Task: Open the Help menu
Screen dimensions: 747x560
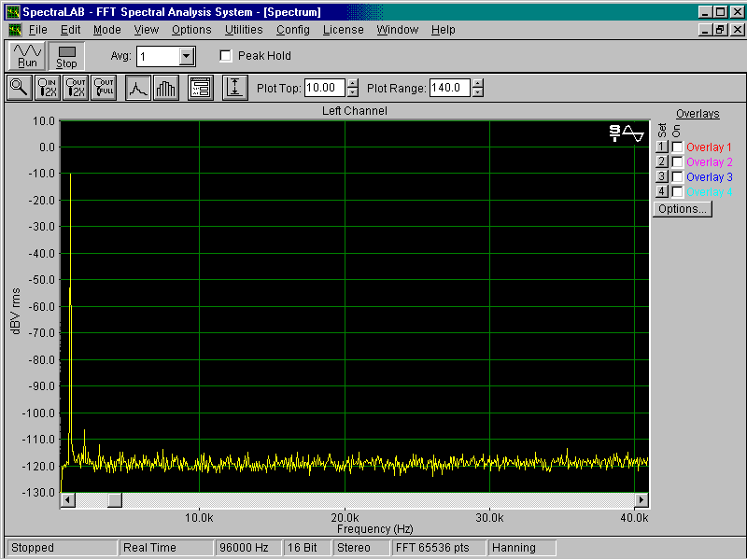Action: click(x=443, y=30)
